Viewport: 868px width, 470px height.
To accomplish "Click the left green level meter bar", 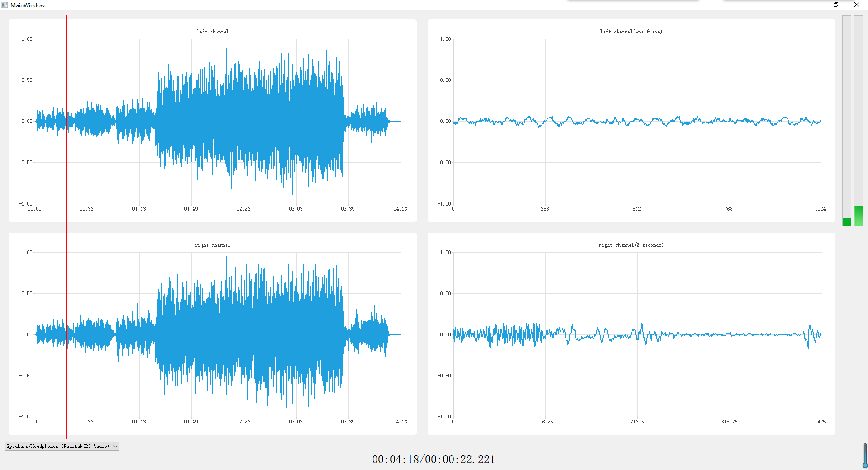I will pos(846,221).
